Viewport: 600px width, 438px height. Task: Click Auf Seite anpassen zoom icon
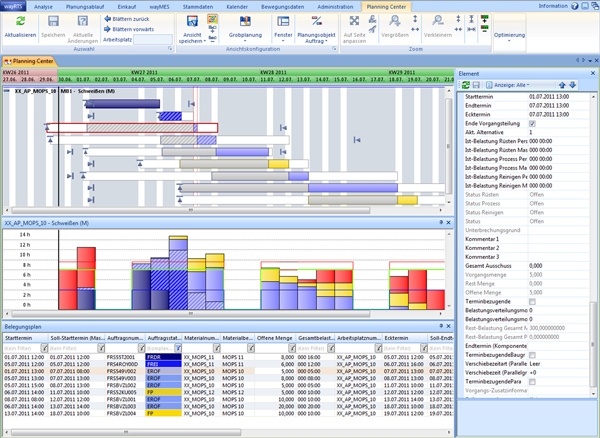tap(354, 21)
